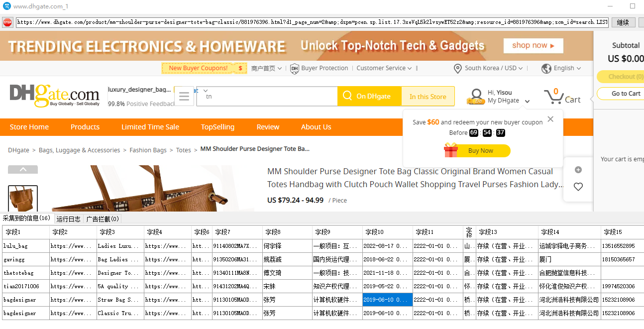Click the 字段14 column header
The width and height of the screenshot is (644, 329).
[x=569, y=232]
